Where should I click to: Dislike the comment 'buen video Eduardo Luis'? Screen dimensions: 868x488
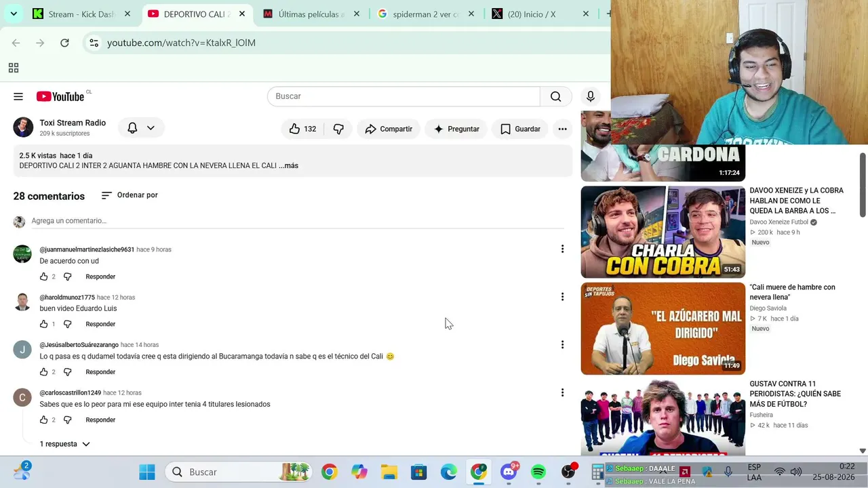point(67,324)
